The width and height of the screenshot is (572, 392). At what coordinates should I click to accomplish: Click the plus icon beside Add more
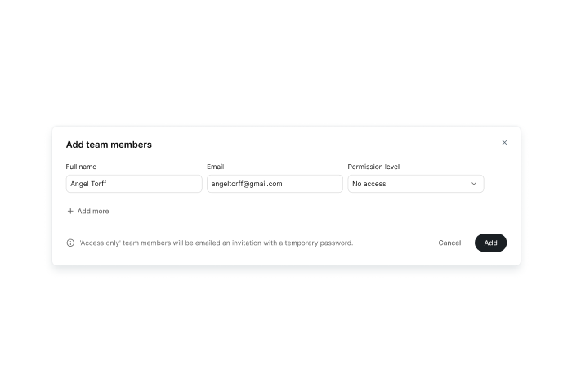coord(70,212)
